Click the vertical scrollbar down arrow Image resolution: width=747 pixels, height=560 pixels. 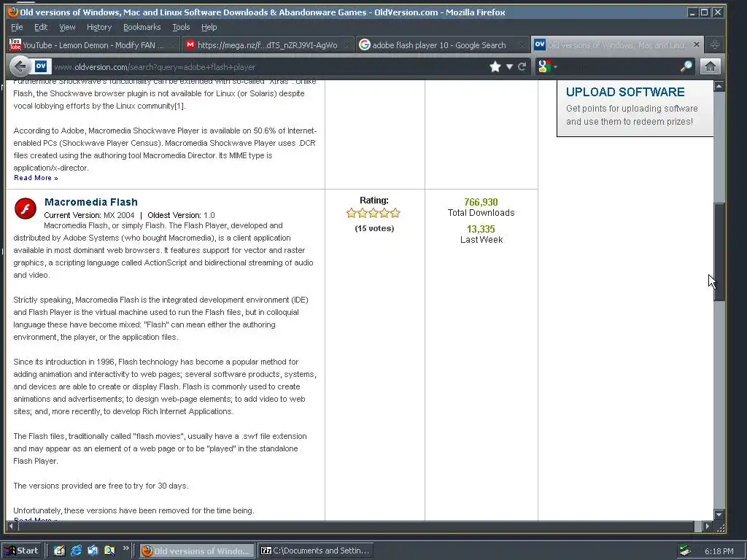[x=719, y=514]
